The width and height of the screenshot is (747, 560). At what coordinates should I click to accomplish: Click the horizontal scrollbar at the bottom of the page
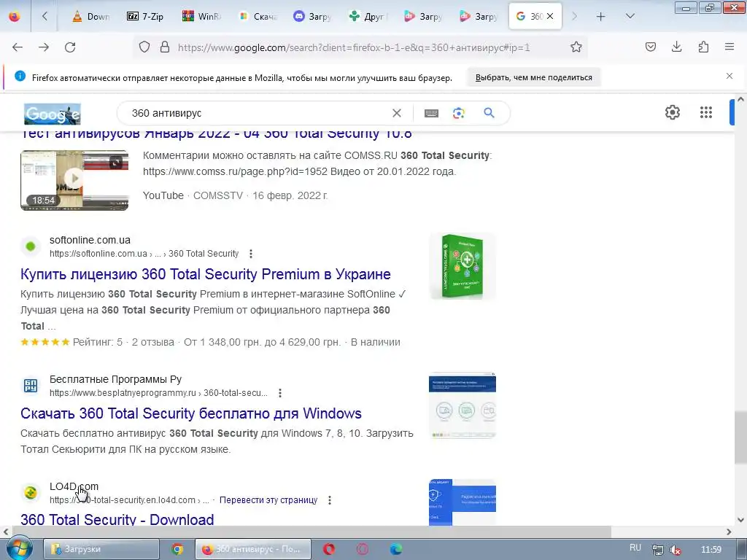tap(311, 532)
